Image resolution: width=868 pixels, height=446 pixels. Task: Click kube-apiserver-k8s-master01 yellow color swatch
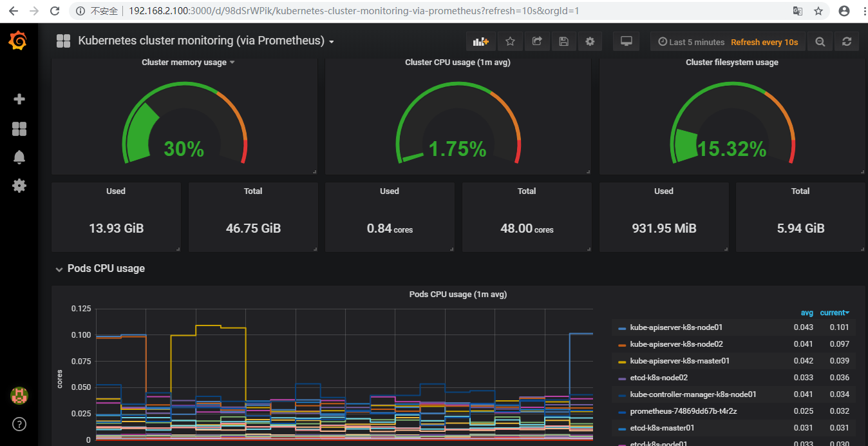(622, 362)
